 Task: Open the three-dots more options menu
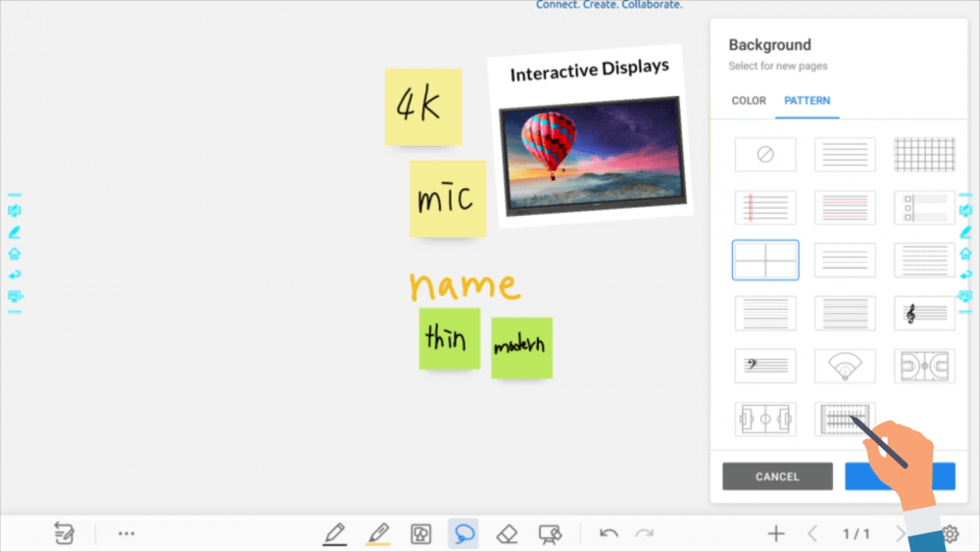126,533
